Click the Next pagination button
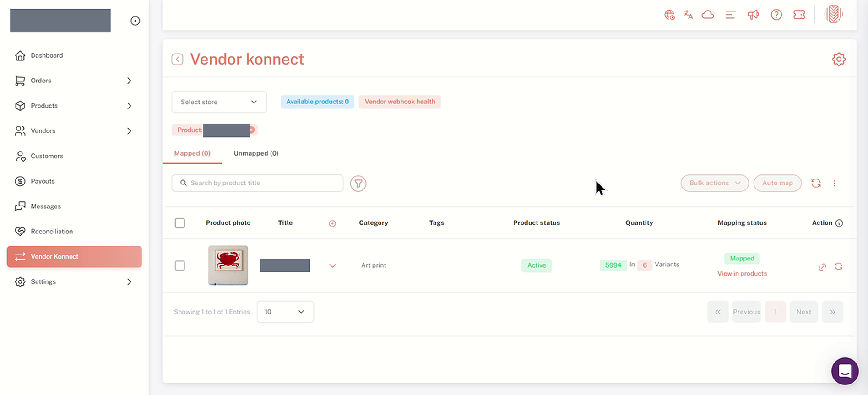The width and height of the screenshot is (868, 395). [x=803, y=312]
